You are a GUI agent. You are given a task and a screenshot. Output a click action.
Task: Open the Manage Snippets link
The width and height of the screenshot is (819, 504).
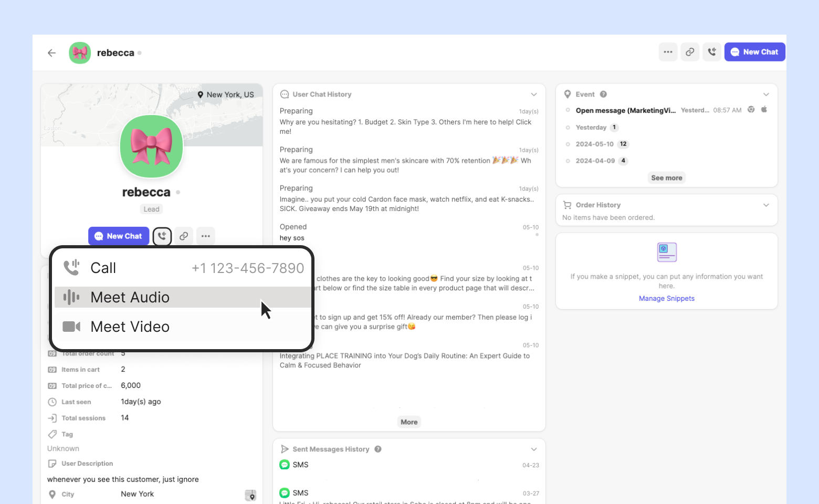point(667,299)
